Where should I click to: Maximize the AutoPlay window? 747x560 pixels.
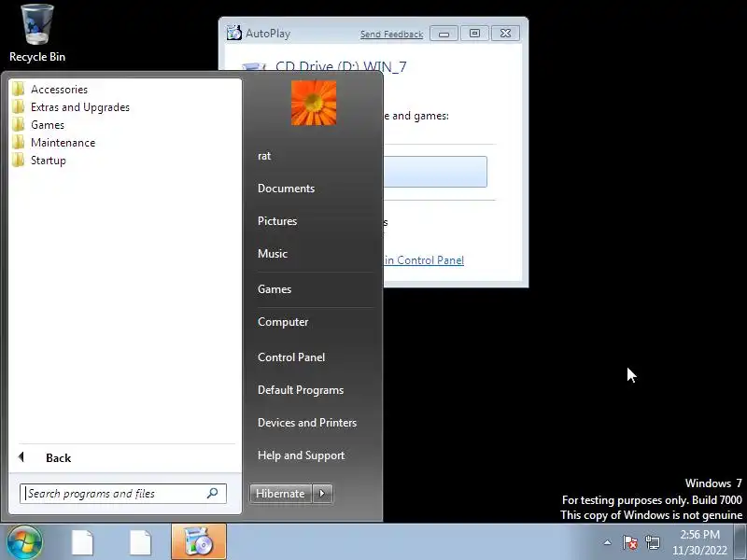point(474,34)
